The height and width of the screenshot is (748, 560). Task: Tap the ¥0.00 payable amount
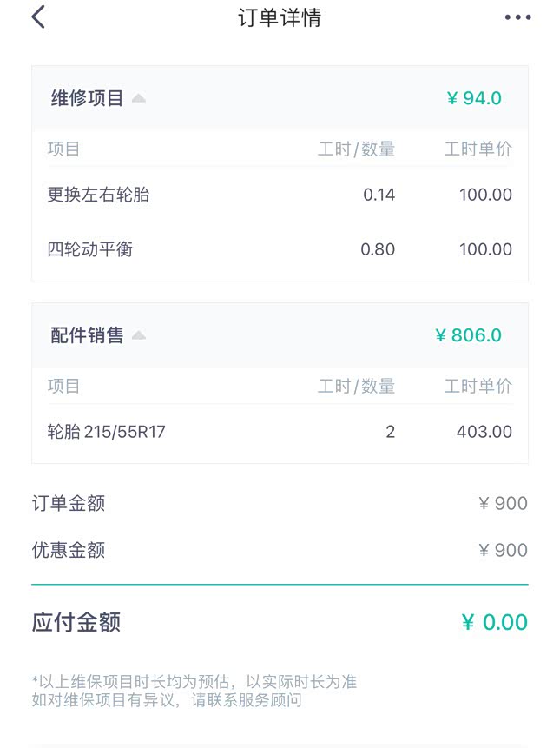[494, 622]
